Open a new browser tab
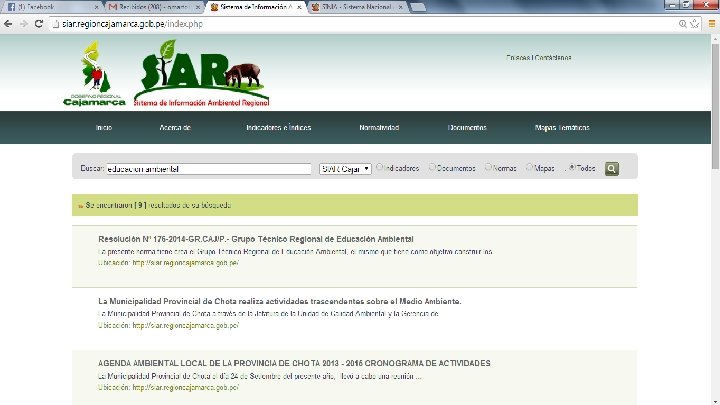The image size is (720, 405). click(x=417, y=7)
